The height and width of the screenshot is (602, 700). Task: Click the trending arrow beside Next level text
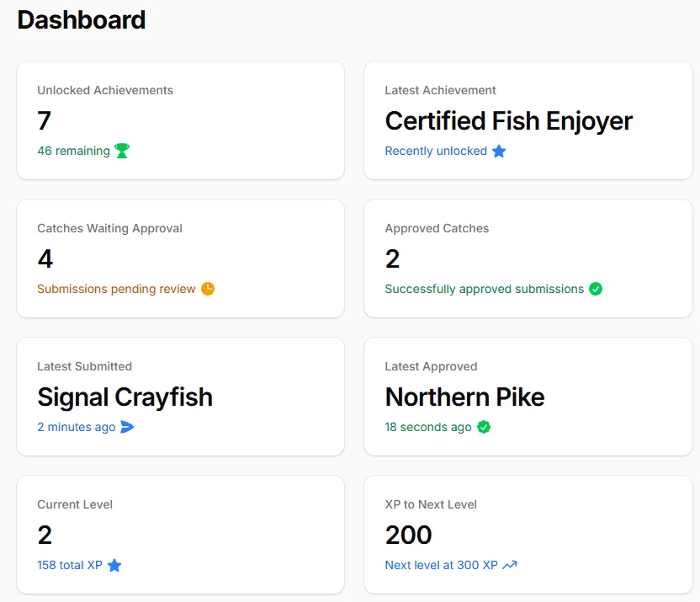point(510,565)
